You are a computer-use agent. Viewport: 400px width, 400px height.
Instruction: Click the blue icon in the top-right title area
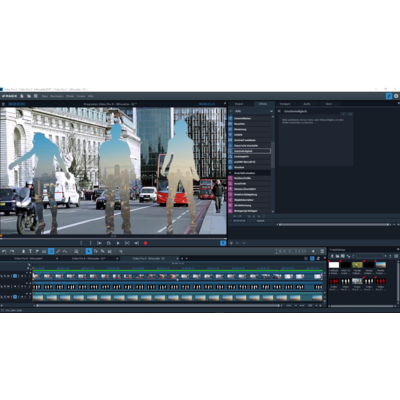pyautogui.click(x=389, y=96)
